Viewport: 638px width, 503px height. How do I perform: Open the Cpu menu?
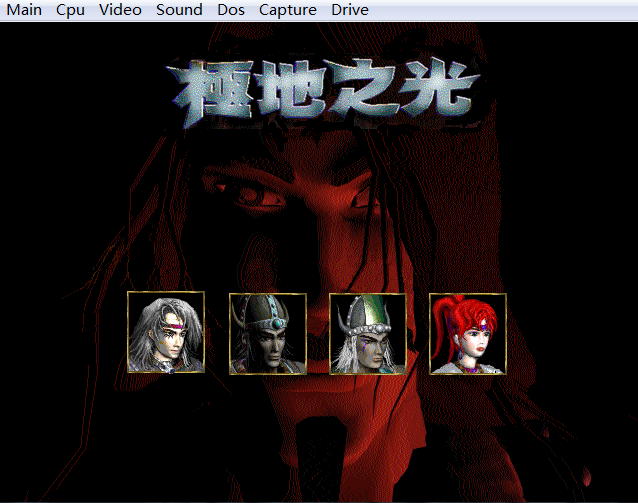tap(70, 10)
